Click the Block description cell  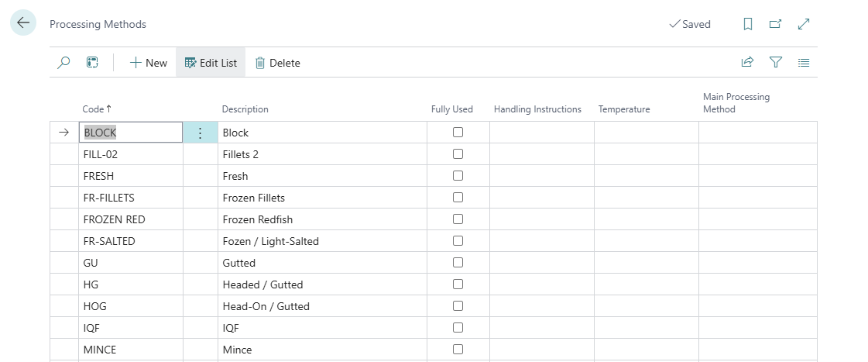tap(322, 133)
